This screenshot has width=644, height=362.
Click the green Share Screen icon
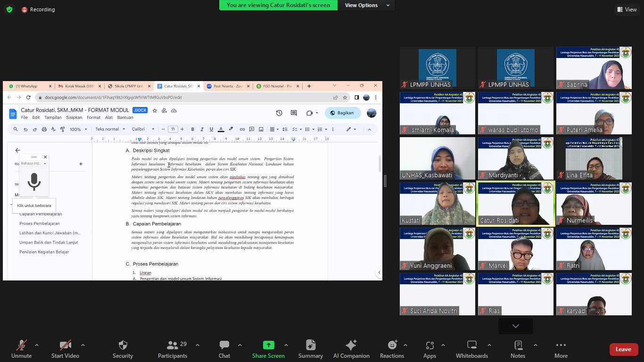268,345
